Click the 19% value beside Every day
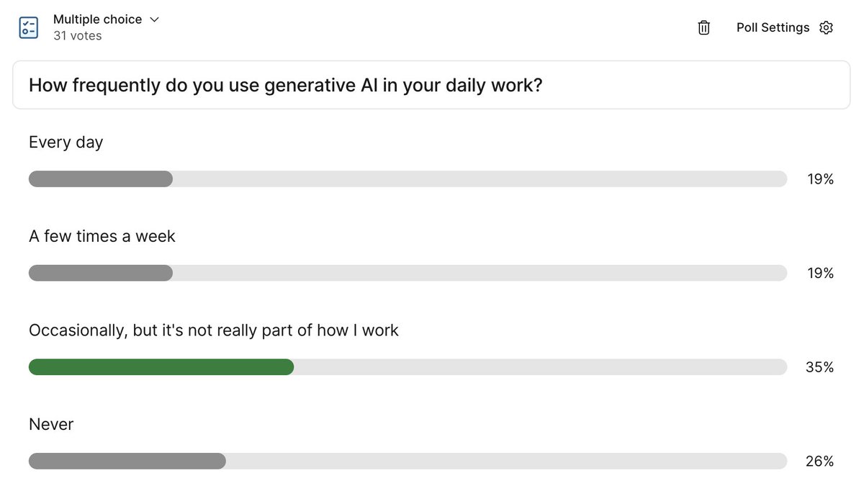 (x=821, y=179)
